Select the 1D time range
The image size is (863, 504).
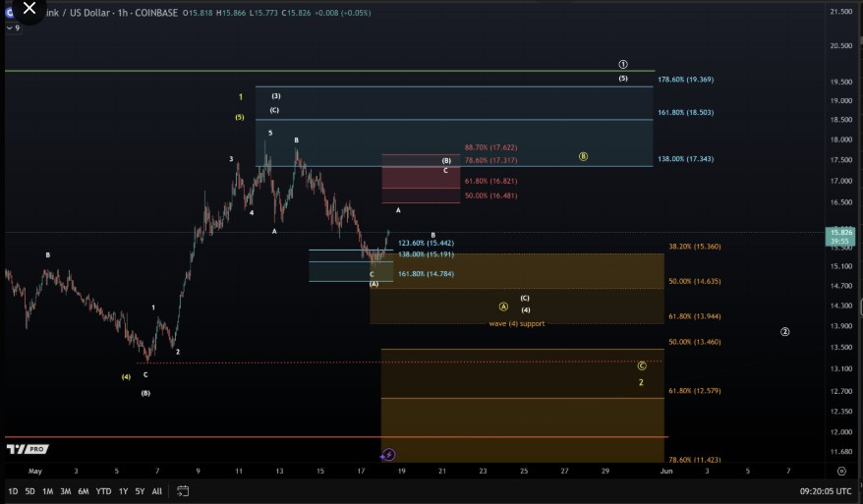pos(13,491)
